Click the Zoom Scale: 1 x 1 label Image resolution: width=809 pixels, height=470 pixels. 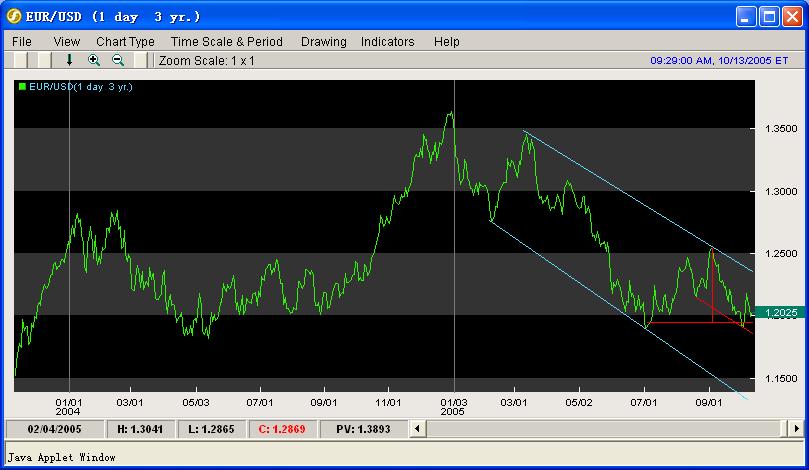tap(206, 61)
